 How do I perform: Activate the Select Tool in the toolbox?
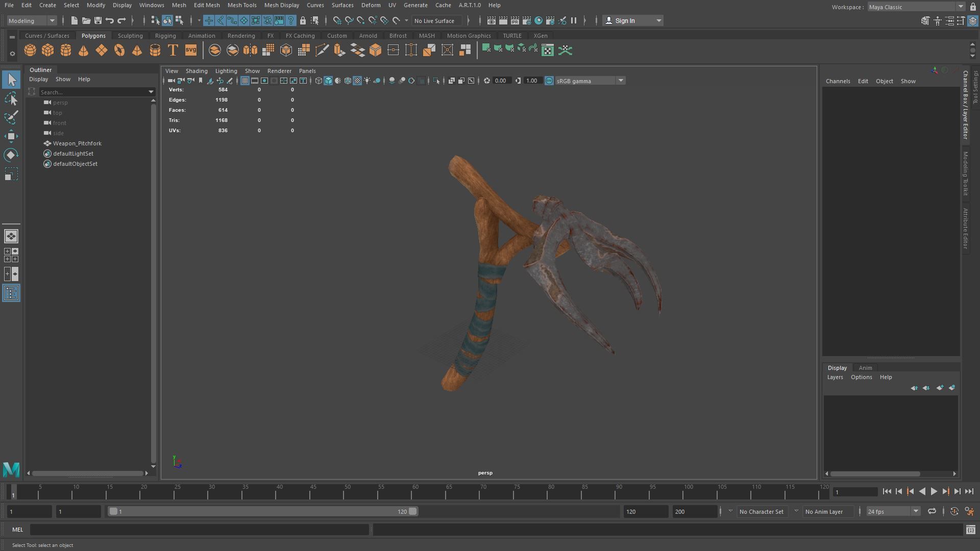click(x=11, y=80)
